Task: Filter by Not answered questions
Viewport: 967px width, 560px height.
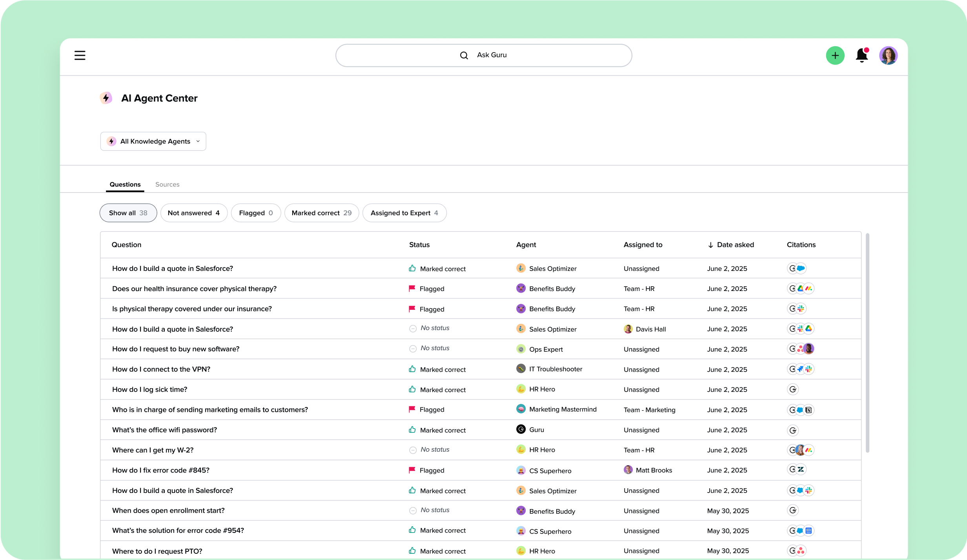Action: pos(193,213)
